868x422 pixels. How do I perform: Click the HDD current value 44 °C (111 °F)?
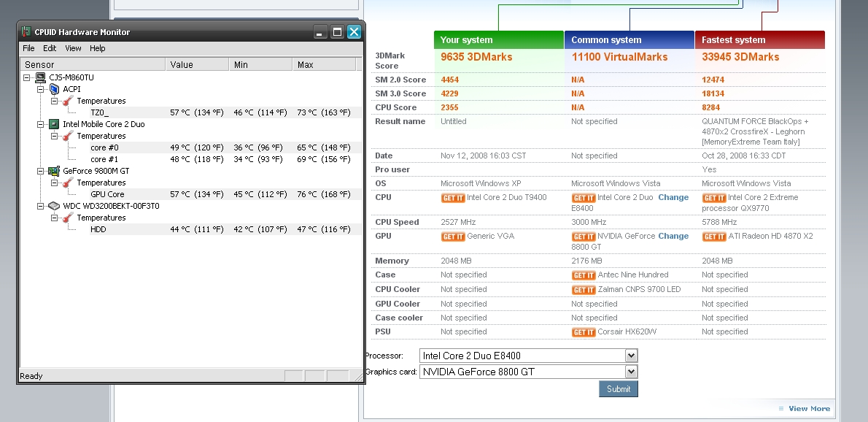pos(197,229)
